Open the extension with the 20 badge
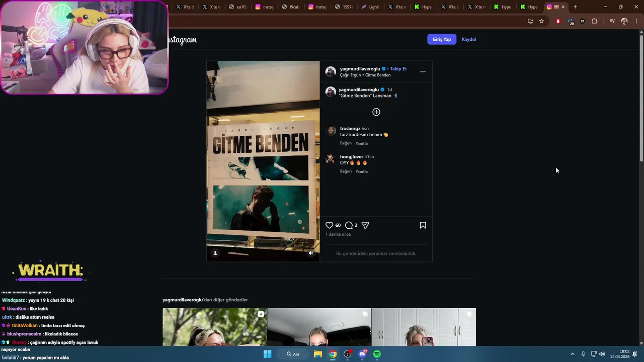 571,21
